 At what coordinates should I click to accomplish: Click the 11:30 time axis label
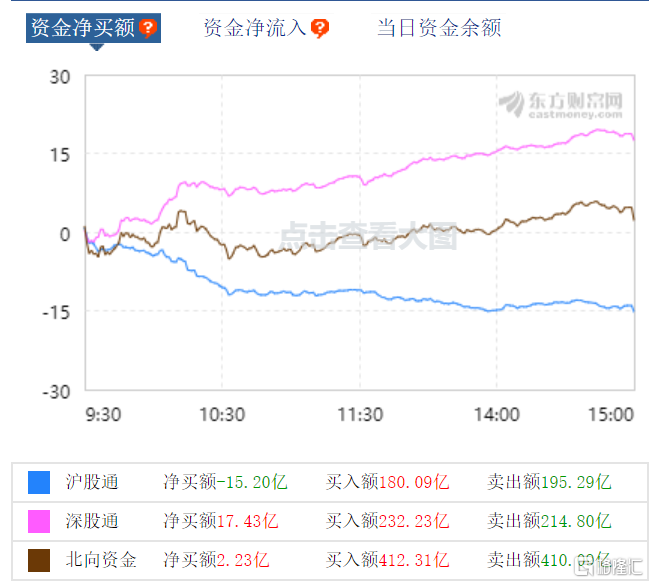coord(360,415)
